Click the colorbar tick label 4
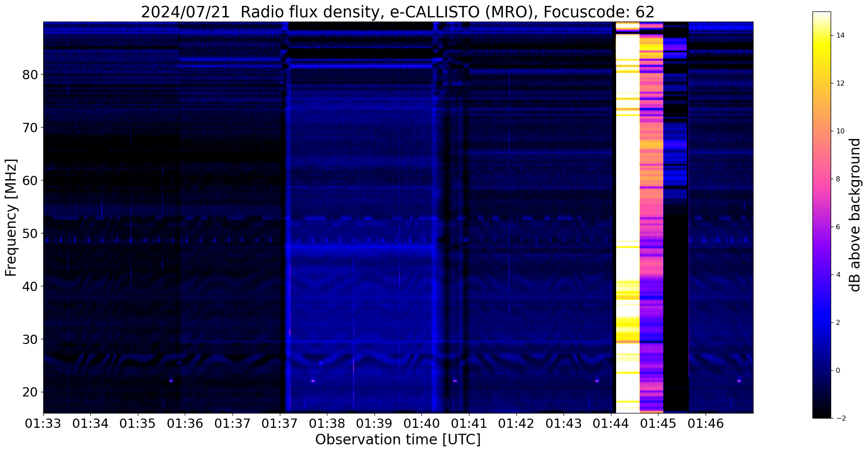This screenshot has width=868, height=452. point(837,275)
